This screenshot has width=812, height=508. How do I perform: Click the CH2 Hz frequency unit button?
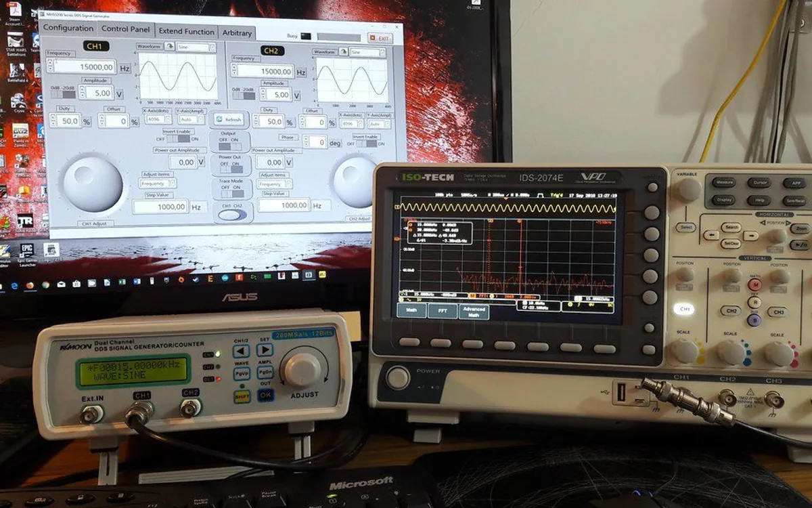pos(301,72)
